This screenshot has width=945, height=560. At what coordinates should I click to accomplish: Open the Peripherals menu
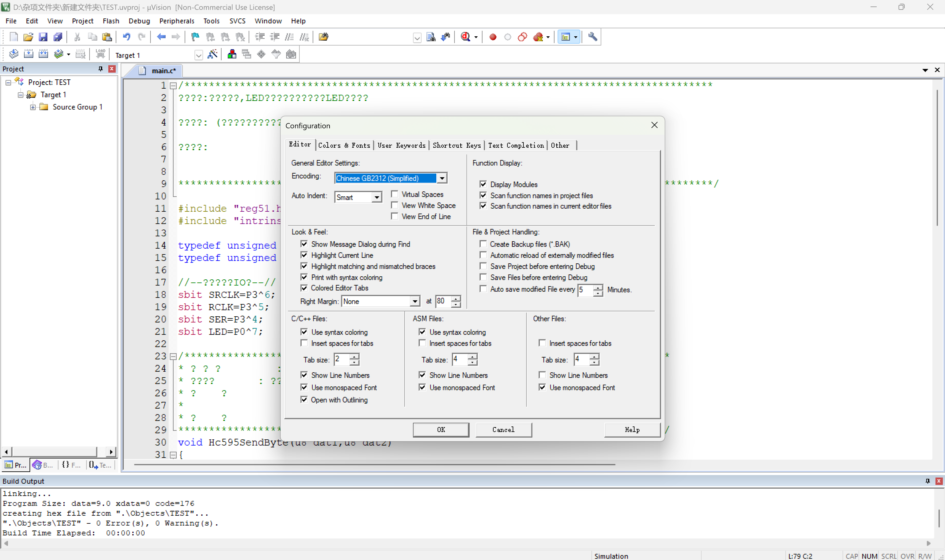tap(176, 21)
